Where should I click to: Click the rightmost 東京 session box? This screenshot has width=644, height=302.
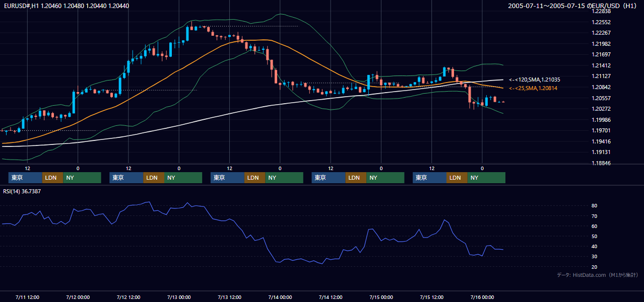tap(429, 178)
